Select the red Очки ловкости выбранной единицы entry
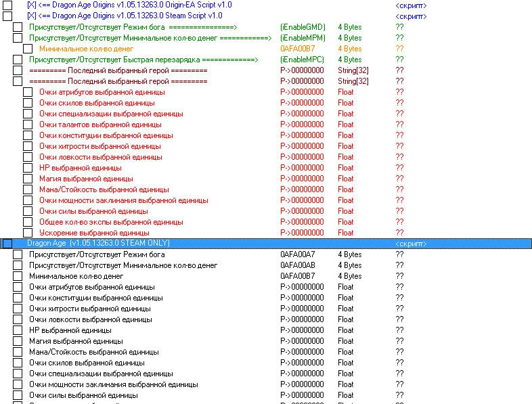 click(x=101, y=158)
